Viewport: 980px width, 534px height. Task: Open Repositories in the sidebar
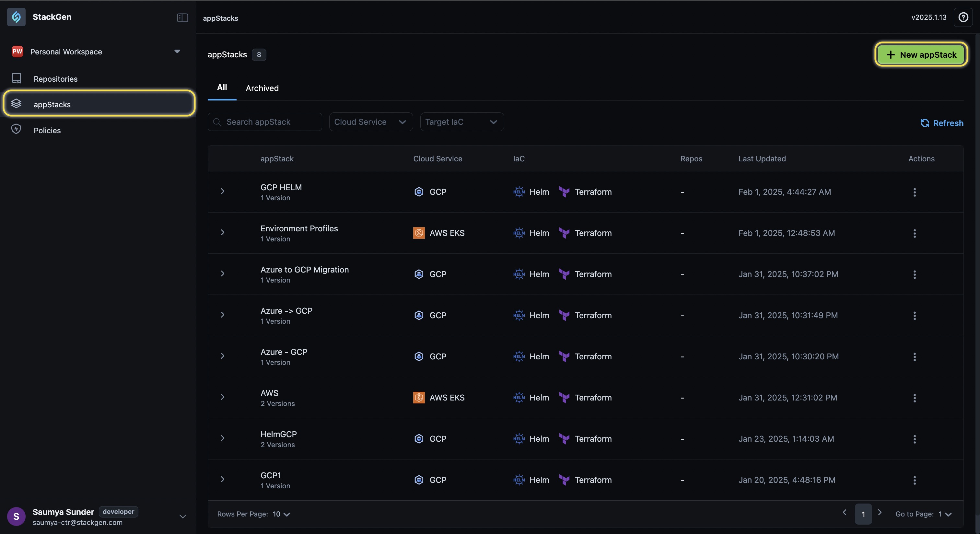(98, 79)
